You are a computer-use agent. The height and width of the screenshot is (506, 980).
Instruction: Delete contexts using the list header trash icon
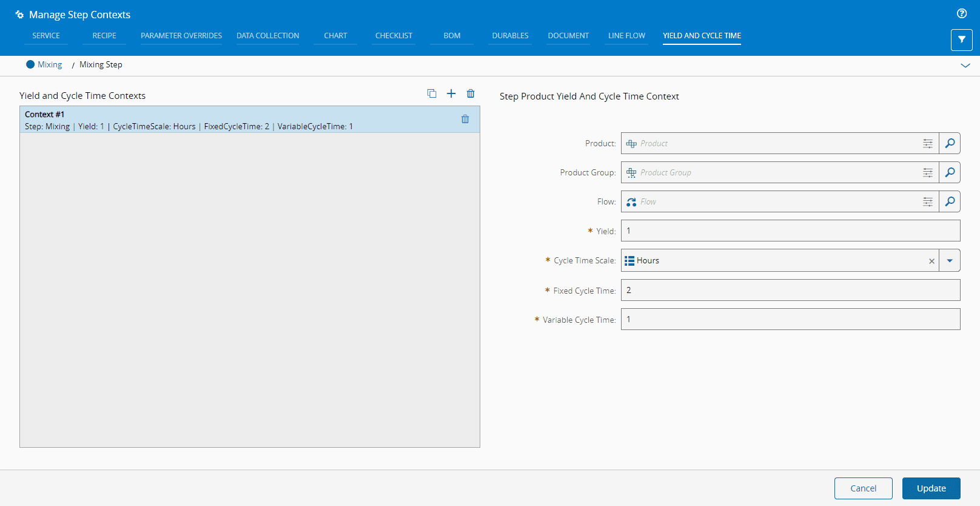(471, 93)
